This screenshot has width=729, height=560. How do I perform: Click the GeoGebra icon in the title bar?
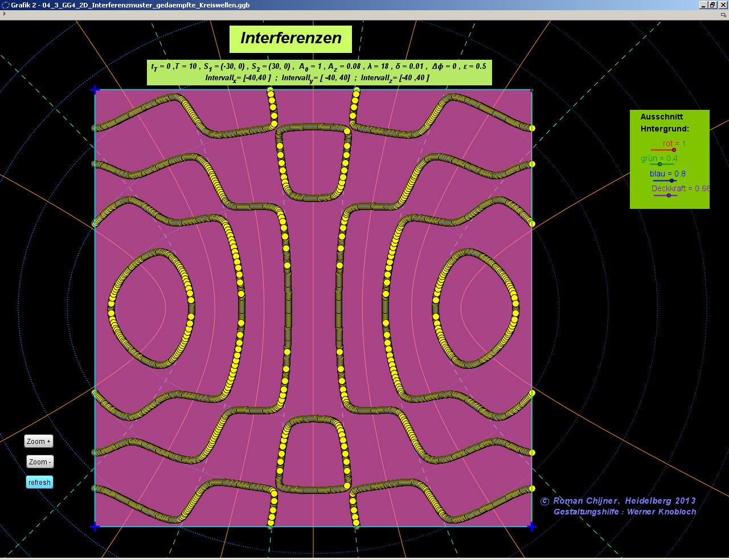coord(6,5)
